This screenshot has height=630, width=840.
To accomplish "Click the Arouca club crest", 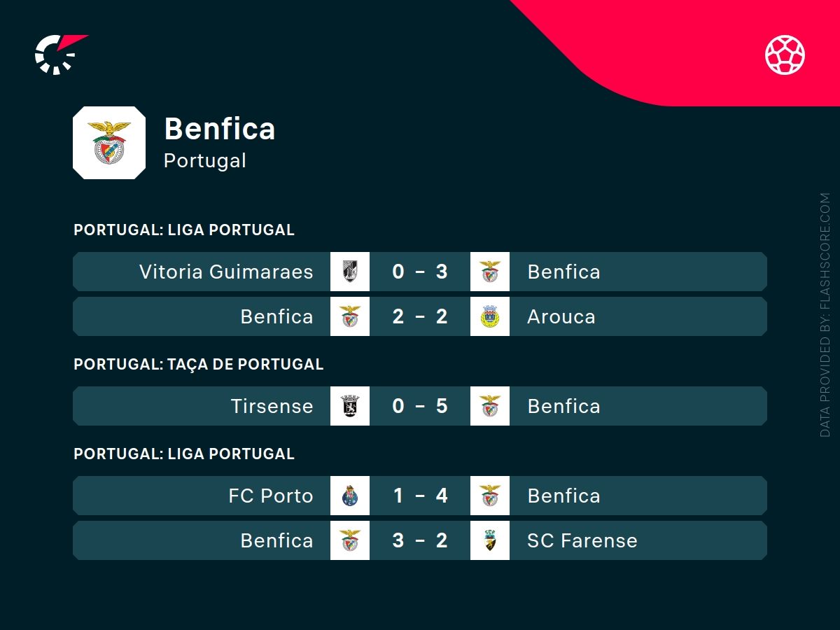I will click(490, 316).
